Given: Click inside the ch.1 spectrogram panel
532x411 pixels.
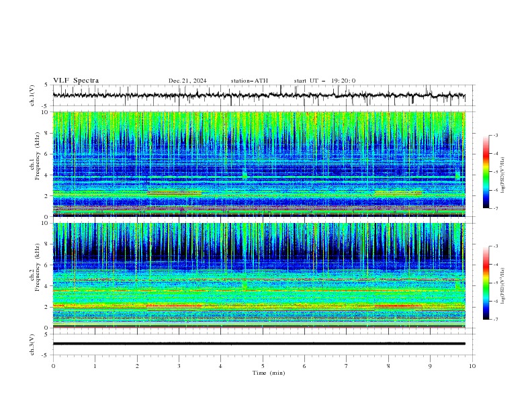Looking at the screenshot, I should 259,164.
